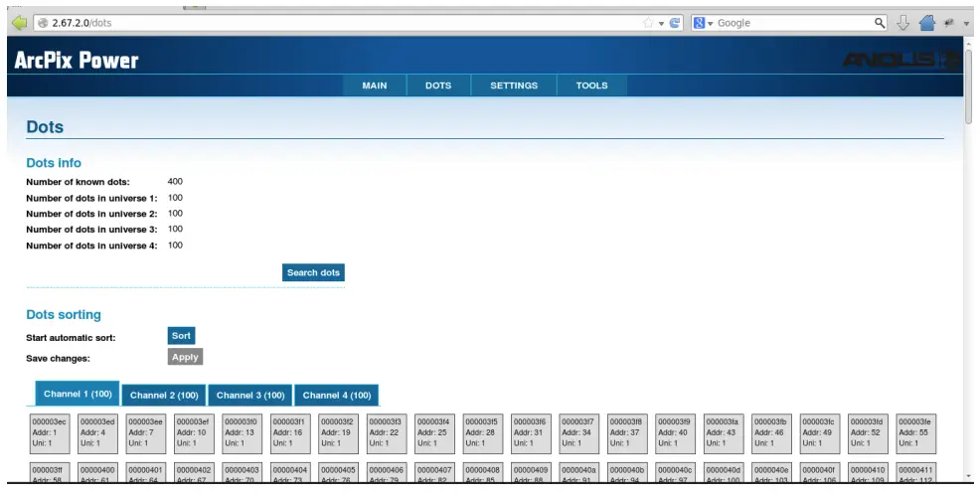Click the page vertical scrollbar thumb
Screen dimensions: 980x495
point(969,85)
